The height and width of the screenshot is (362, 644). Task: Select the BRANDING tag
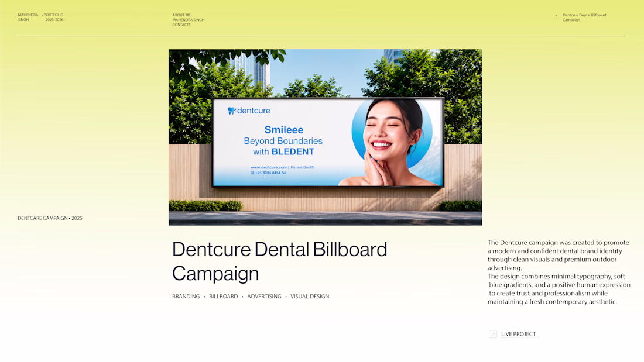click(x=186, y=297)
